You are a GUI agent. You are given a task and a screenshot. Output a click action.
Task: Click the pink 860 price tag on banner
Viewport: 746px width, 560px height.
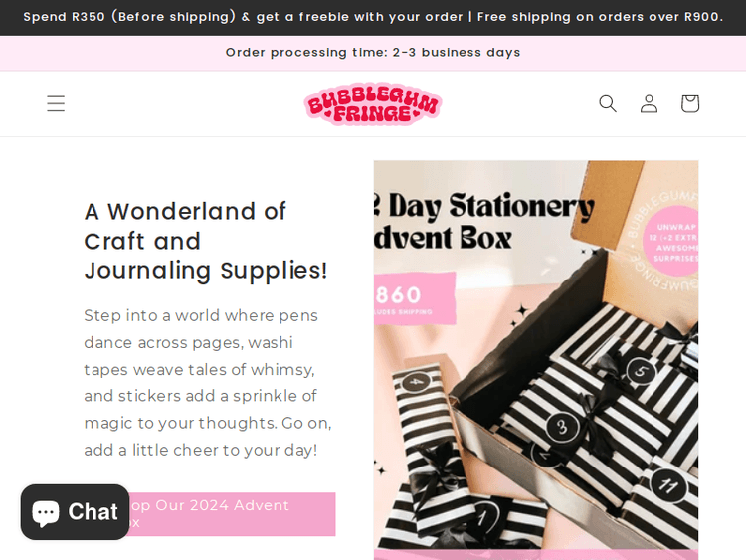(415, 298)
